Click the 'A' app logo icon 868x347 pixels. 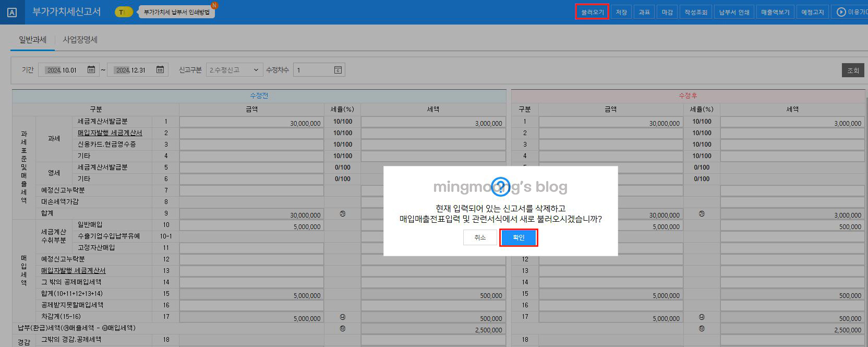[12, 13]
